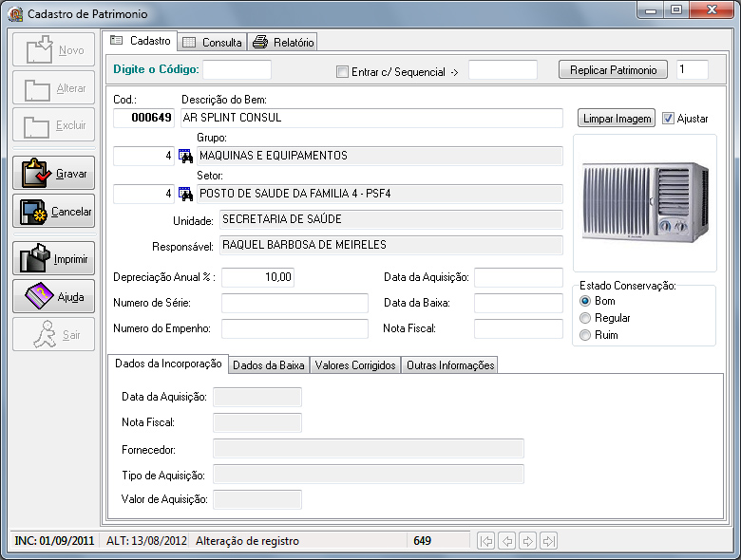Go to last record navigation arrow
This screenshot has height=560, width=741.
coord(548,541)
